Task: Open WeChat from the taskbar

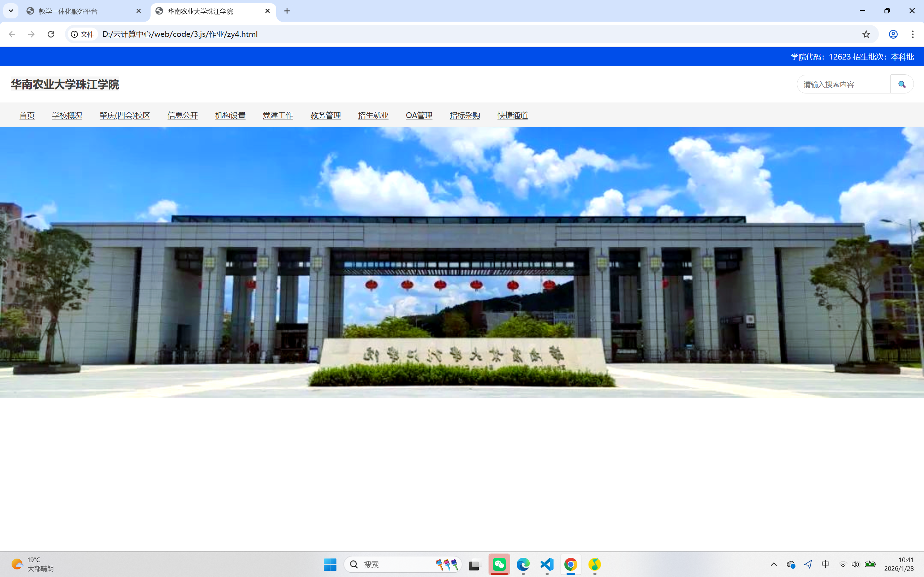Action: point(499,564)
